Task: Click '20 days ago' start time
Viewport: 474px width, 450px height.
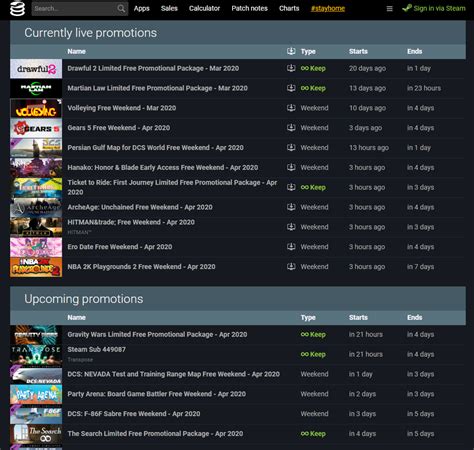Action: pyautogui.click(x=367, y=68)
